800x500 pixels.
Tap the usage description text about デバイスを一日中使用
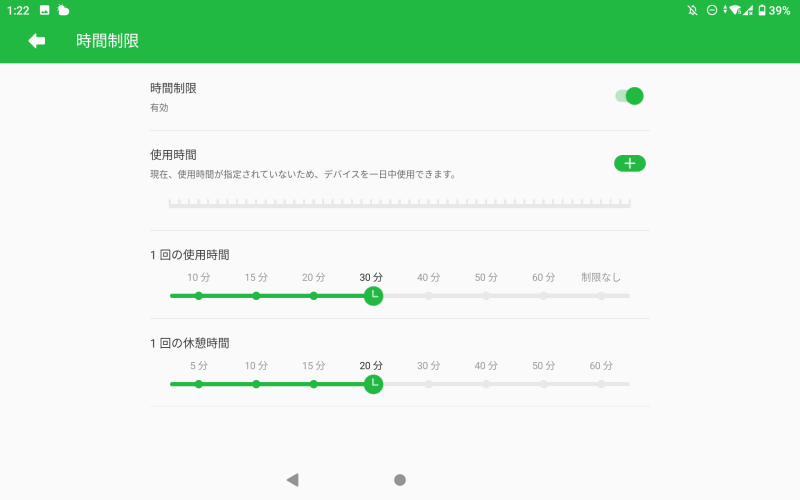tap(303, 174)
